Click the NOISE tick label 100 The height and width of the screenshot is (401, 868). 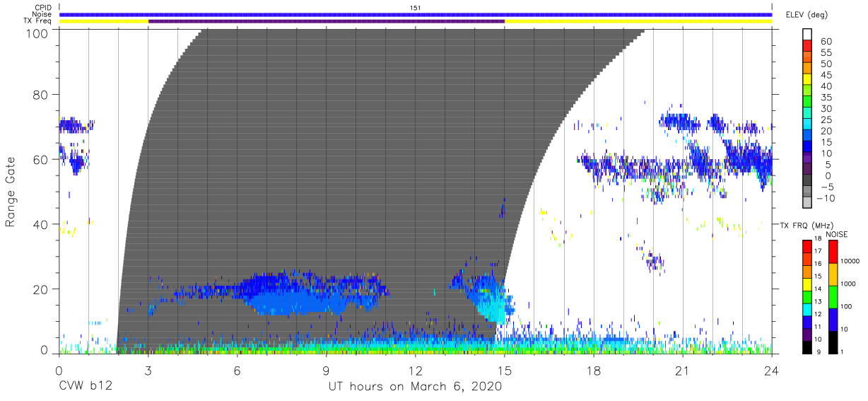click(x=847, y=308)
